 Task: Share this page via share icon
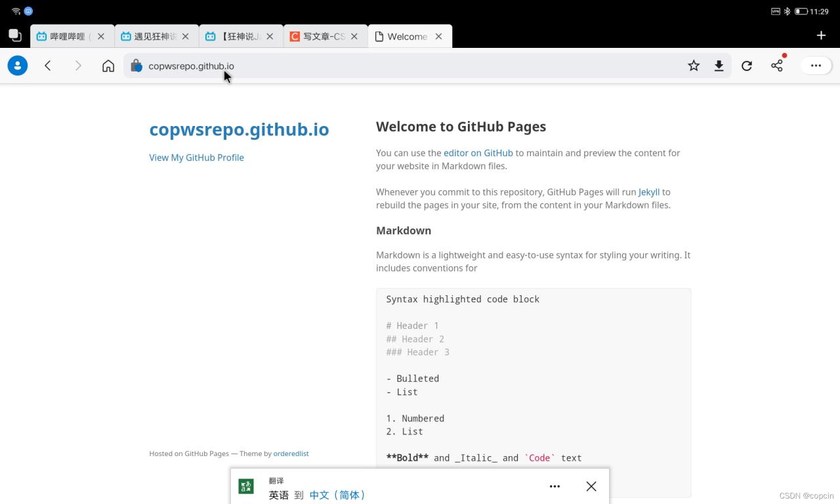(x=777, y=66)
